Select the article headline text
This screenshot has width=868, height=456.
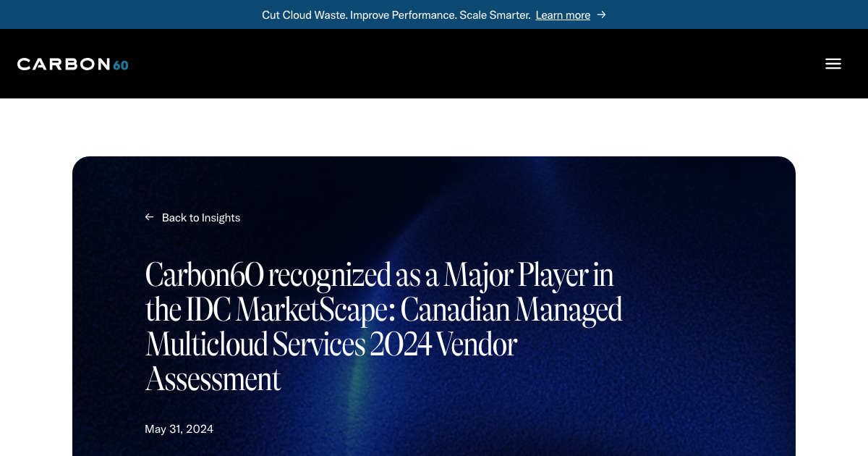(384, 326)
